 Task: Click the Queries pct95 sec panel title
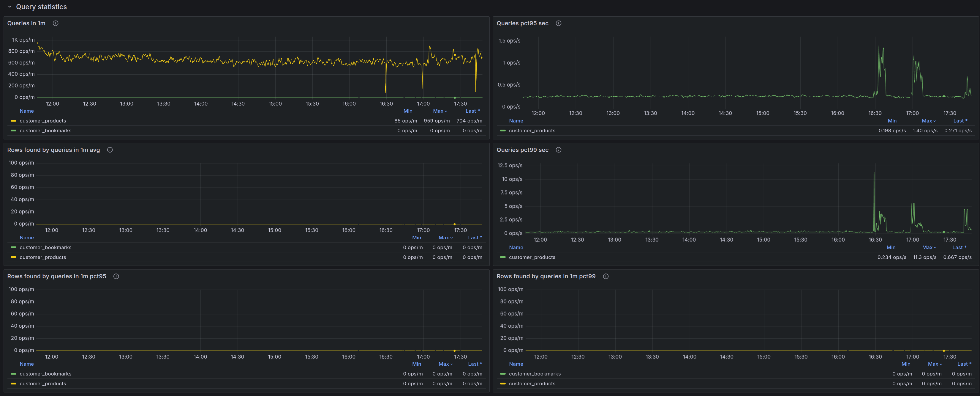click(x=522, y=23)
